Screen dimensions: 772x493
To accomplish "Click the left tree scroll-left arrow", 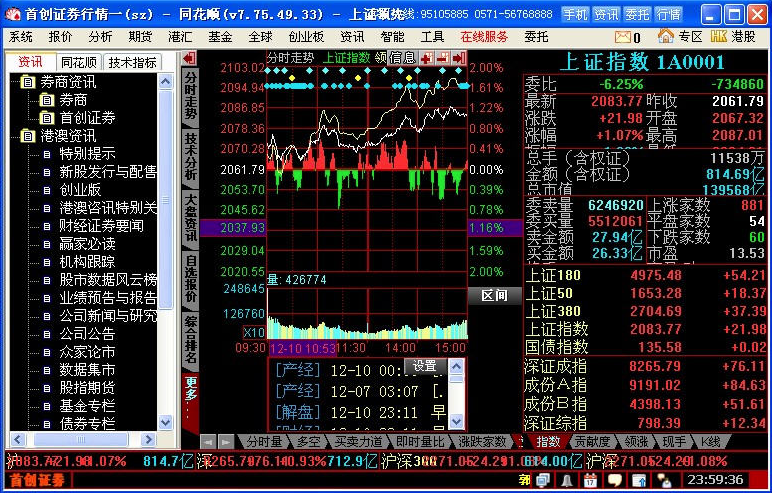I will pyautogui.click(x=18, y=439).
